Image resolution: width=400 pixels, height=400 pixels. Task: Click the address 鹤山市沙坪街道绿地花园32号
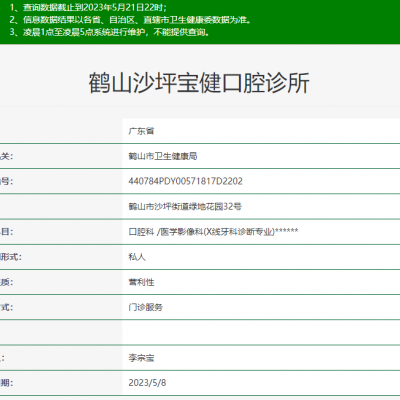185,207
